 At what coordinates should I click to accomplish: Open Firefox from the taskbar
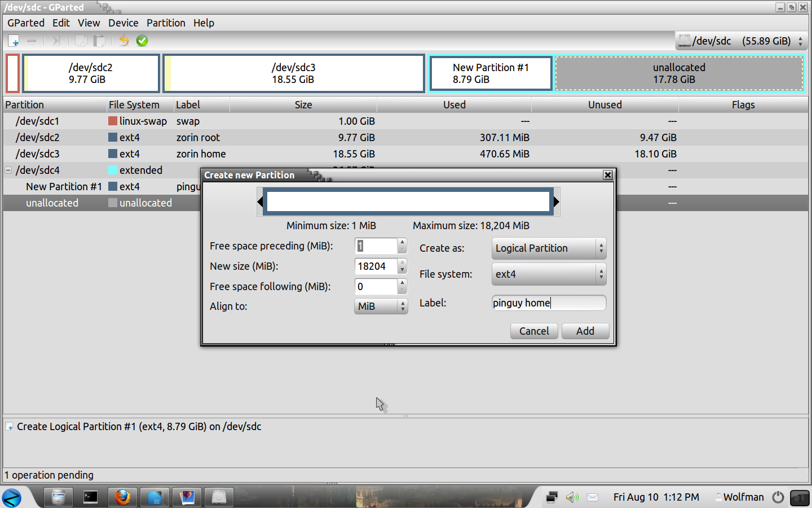[x=122, y=497]
